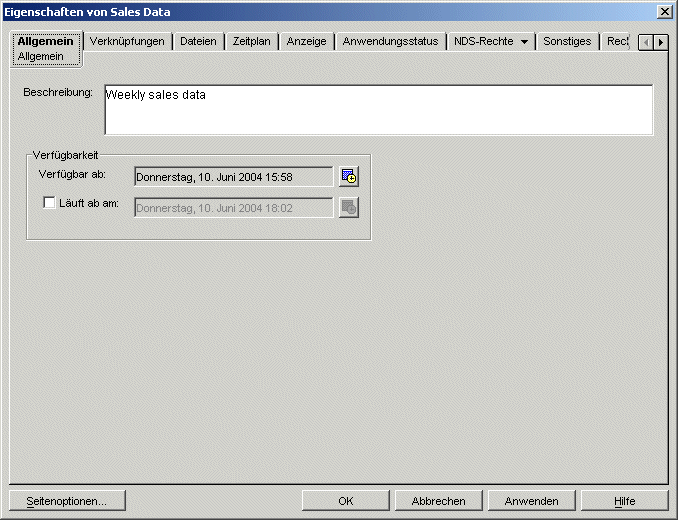Expand the NDS-Rechte tab dropdown arrow

[524, 41]
